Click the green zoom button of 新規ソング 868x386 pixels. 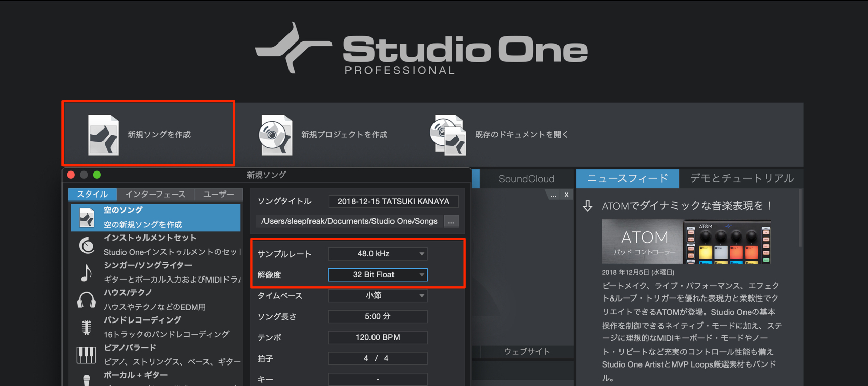97,175
